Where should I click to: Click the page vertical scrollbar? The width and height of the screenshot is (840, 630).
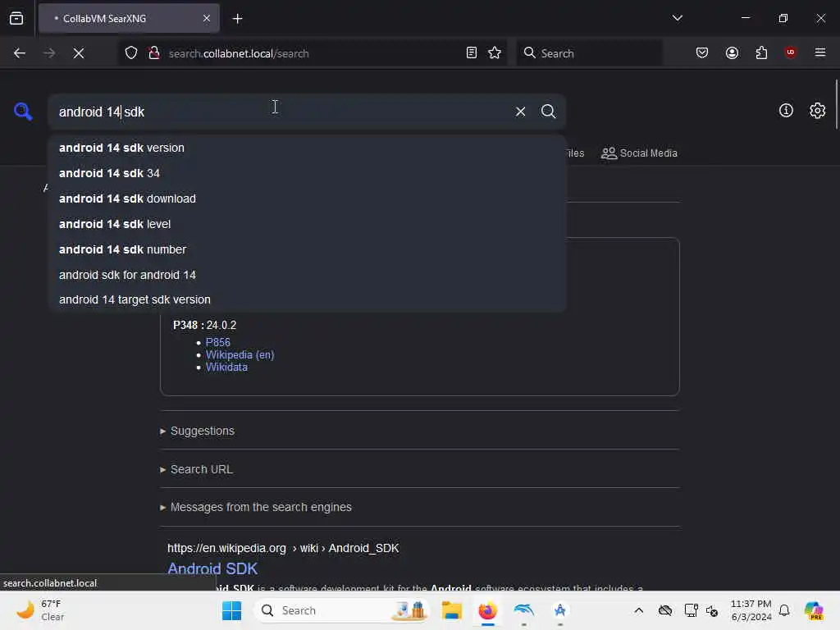tap(836, 104)
